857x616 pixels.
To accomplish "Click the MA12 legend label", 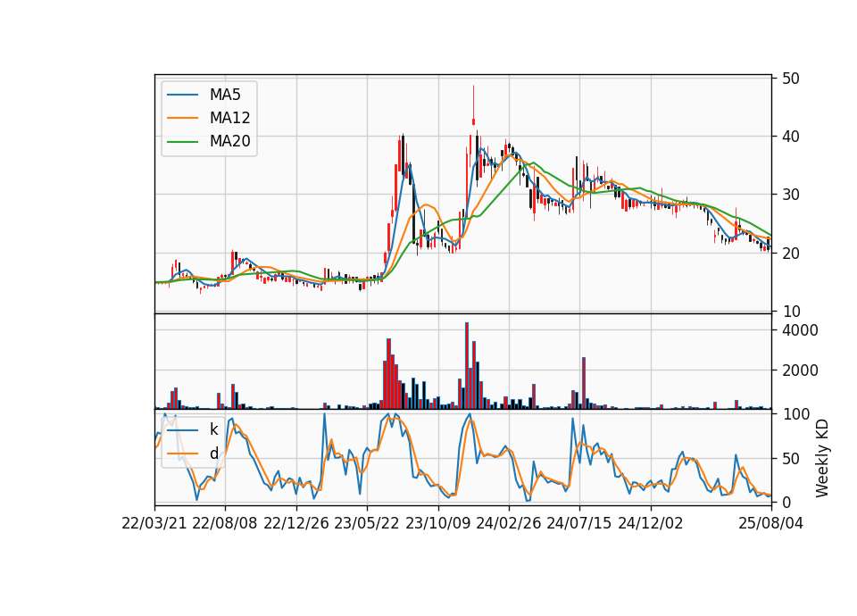I will [x=229, y=118].
